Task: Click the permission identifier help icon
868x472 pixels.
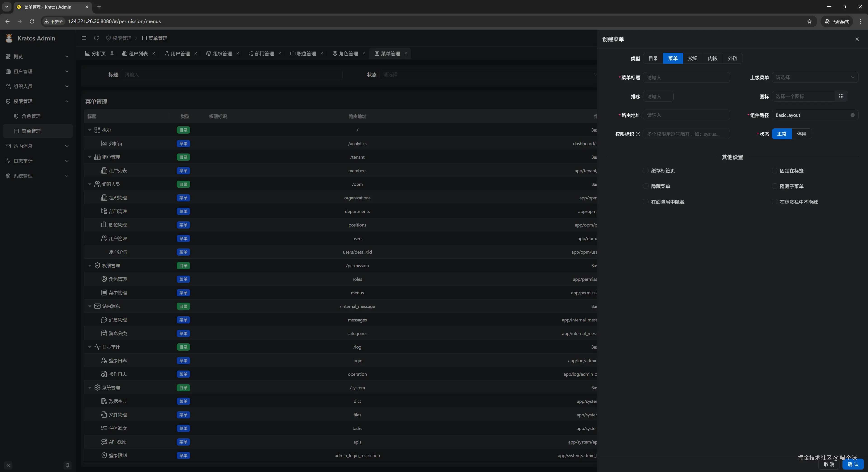Action: (x=638, y=134)
